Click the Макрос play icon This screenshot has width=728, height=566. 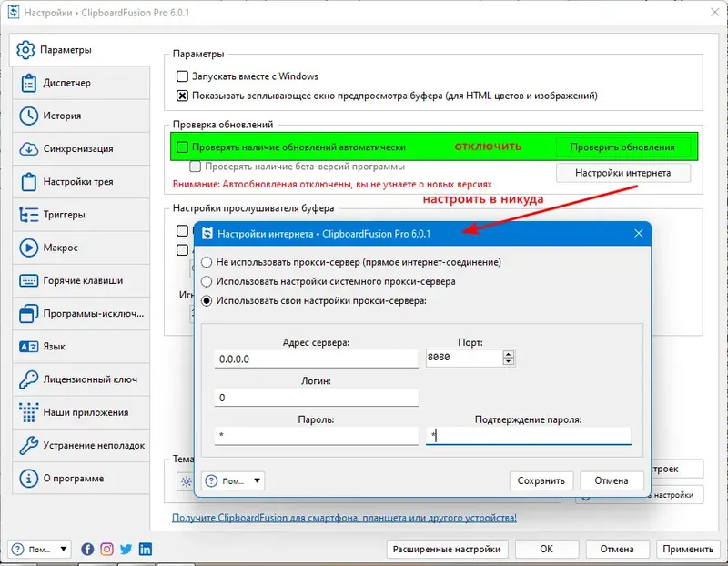pyautogui.click(x=29, y=248)
